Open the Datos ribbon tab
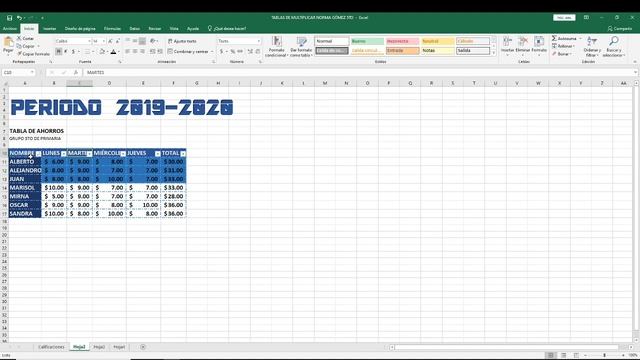This screenshot has width=640, height=360. [x=134, y=29]
